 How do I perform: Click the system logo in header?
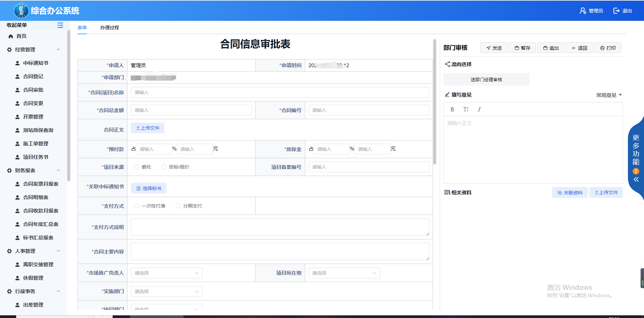[21, 10]
